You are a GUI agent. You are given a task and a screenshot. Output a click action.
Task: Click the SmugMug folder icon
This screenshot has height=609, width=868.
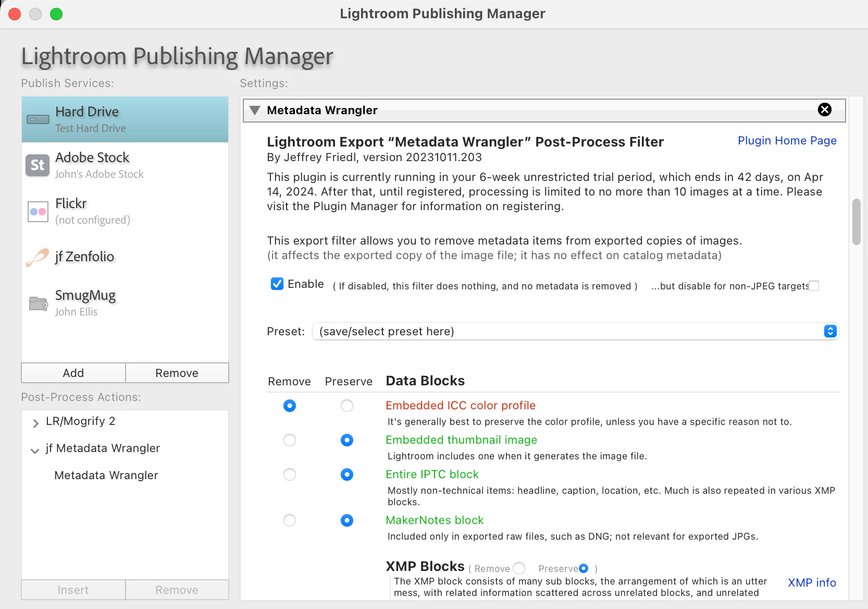39,303
